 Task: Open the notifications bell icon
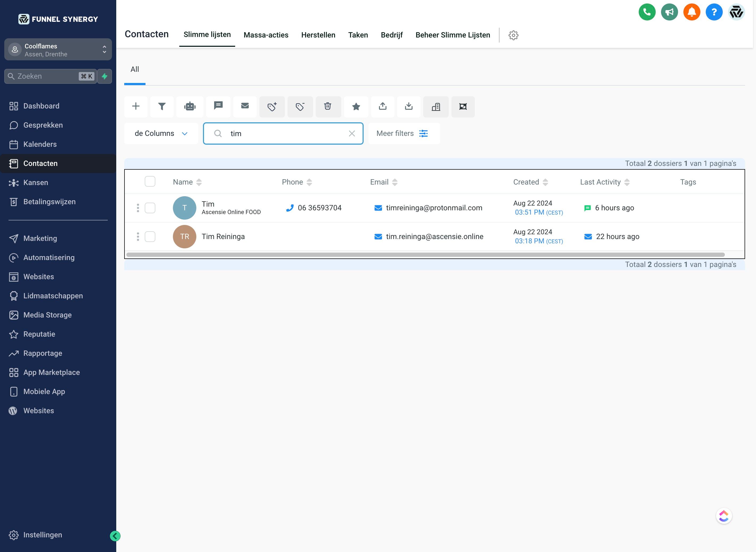(692, 12)
